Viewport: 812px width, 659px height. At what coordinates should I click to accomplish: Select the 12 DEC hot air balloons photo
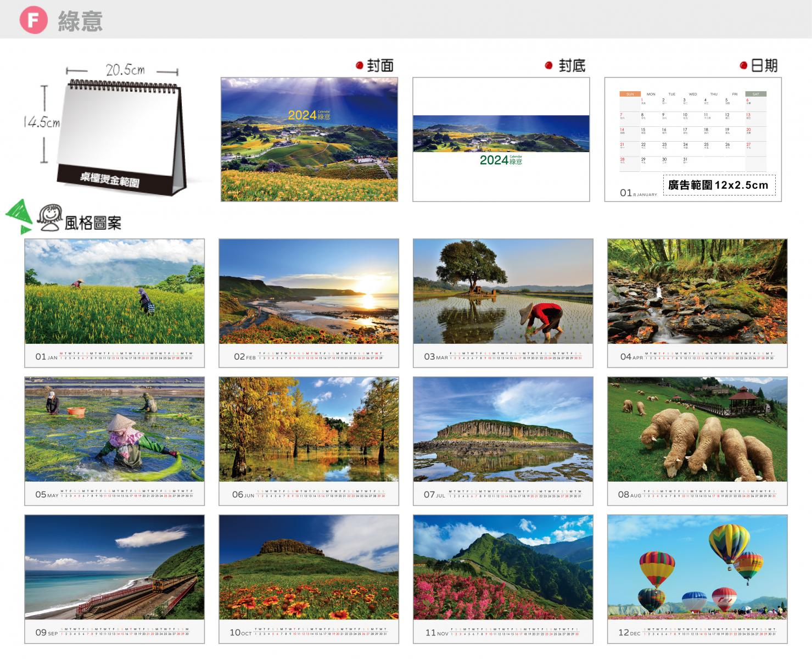(697, 567)
